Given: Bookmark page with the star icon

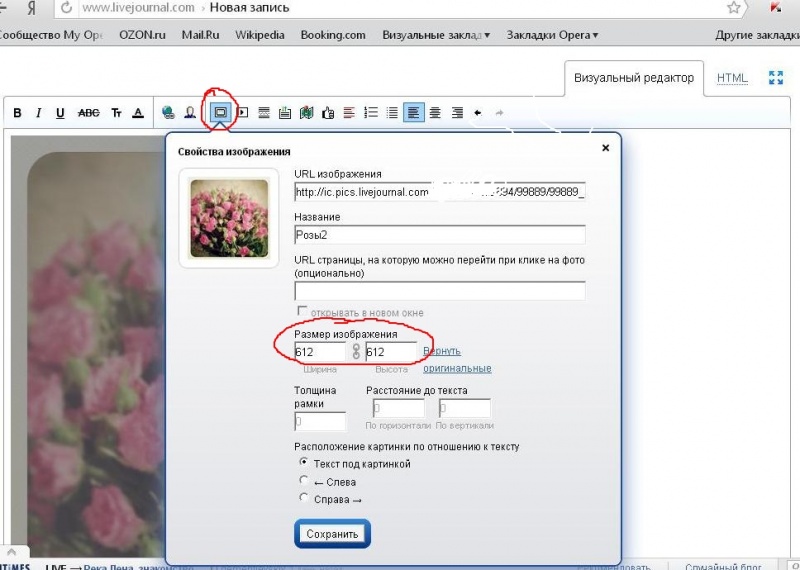Looking at the screenshot, I should (x=734, y=8).
